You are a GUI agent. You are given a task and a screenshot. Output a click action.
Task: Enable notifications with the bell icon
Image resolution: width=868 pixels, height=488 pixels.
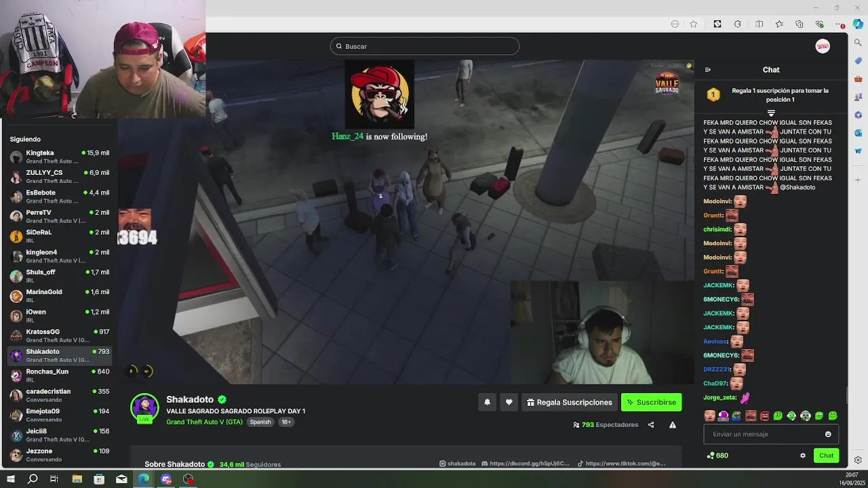(x=487, y=402)
